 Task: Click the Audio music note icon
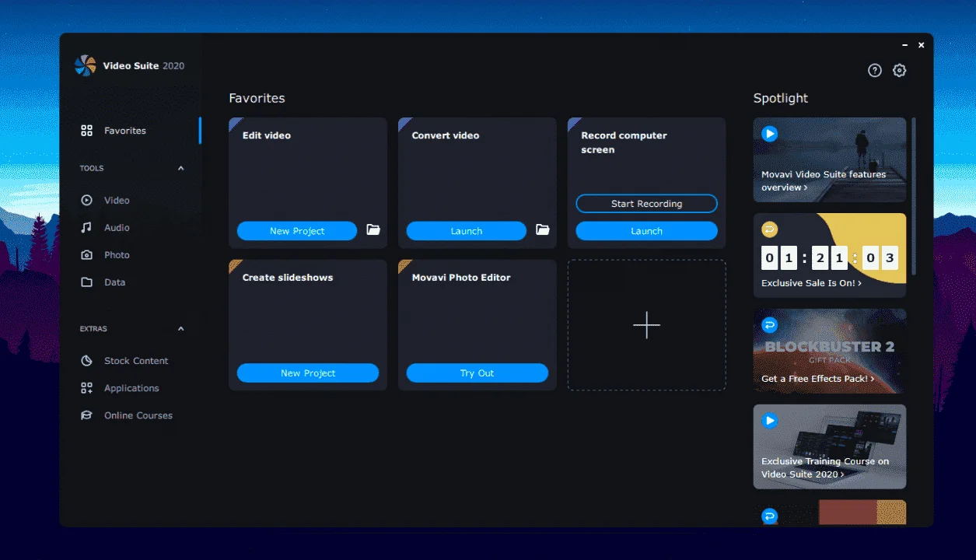(87, 228)
